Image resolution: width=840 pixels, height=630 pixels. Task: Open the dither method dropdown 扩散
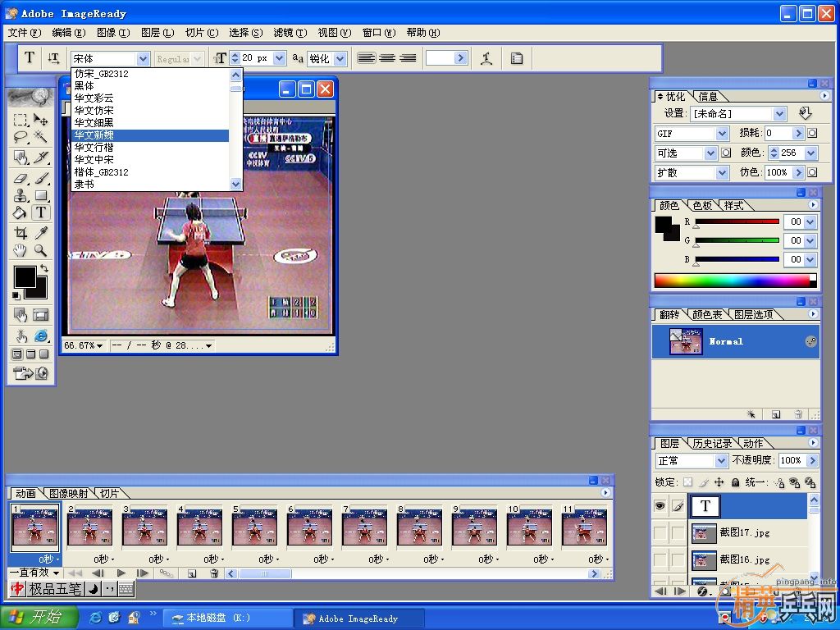[x=723, y=172]
